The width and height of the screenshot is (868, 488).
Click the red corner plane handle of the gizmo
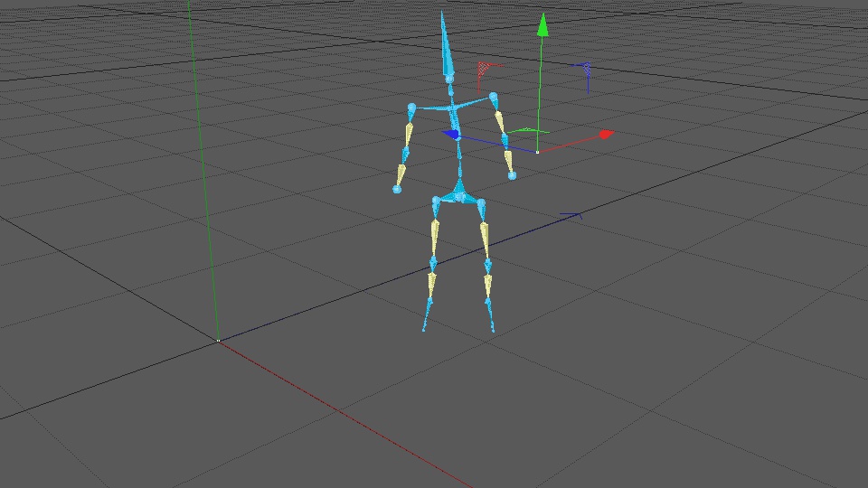click(484, 68)
